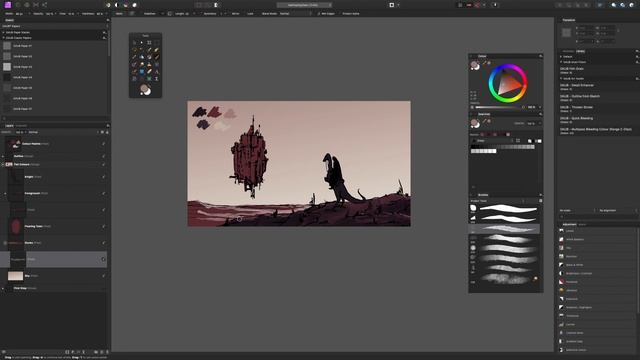Select the Transform panel tab
This screenshot has height=360, width=640.
click(569, 20)
